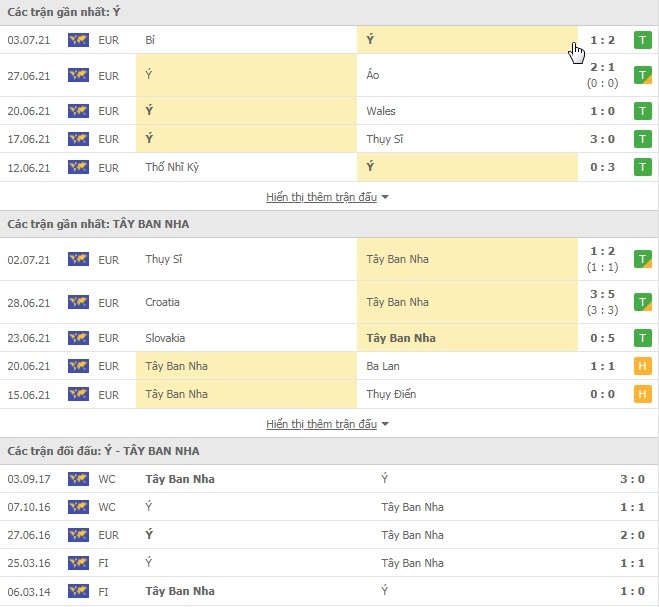Expand more matches for Ý section
The image size is (659, 607).
tap(327, 197)
